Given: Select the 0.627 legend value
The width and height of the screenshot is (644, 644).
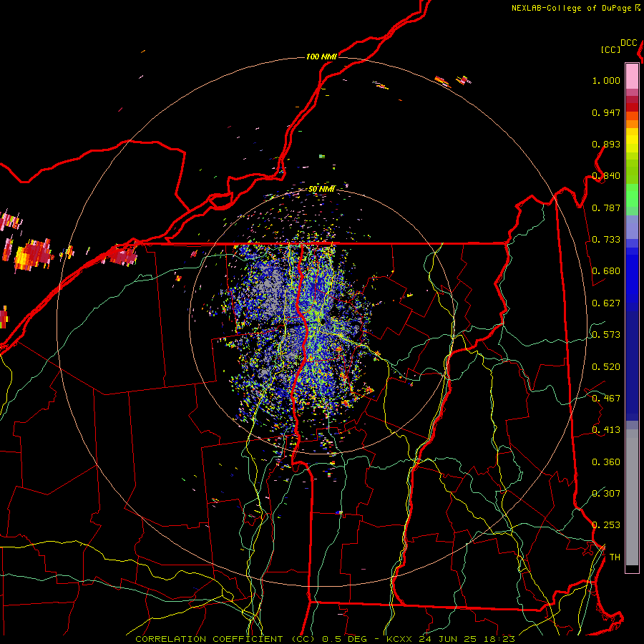Looking at the screenshot, I should [x=606, y=303].
